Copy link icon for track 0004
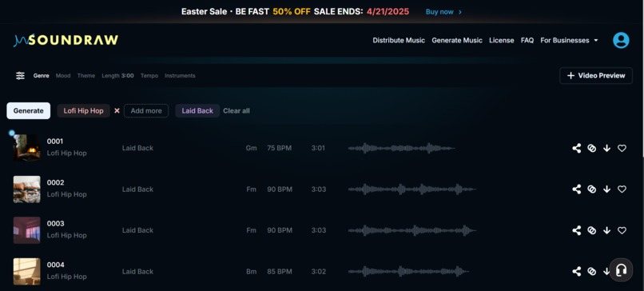644x291 pixels. tap(591, 271)
